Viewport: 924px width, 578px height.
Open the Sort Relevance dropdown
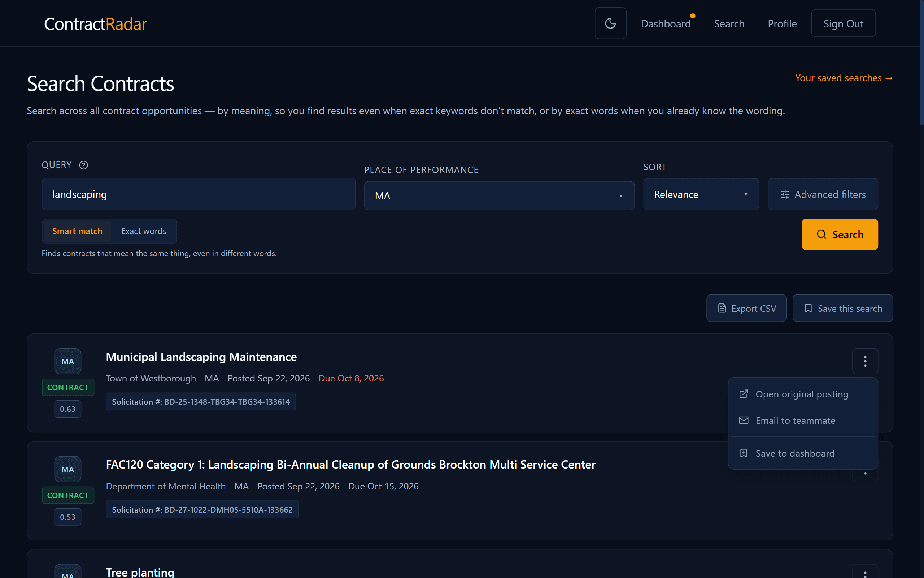(701, 194)
